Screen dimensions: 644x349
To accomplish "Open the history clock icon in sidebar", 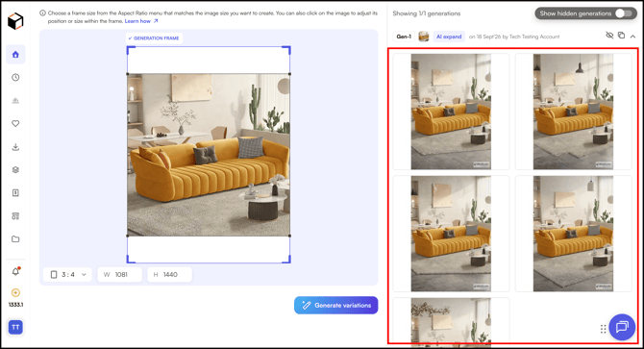I will (15, 78).
